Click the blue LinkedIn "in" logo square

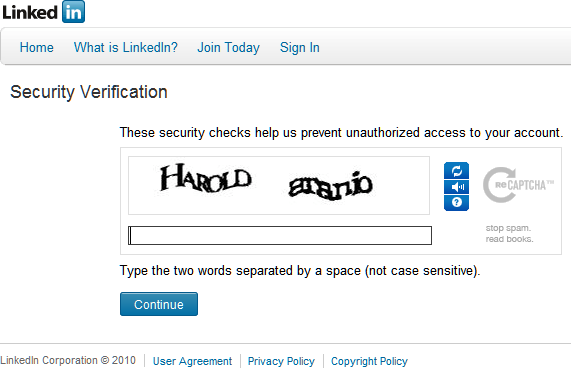pos(74,12)
